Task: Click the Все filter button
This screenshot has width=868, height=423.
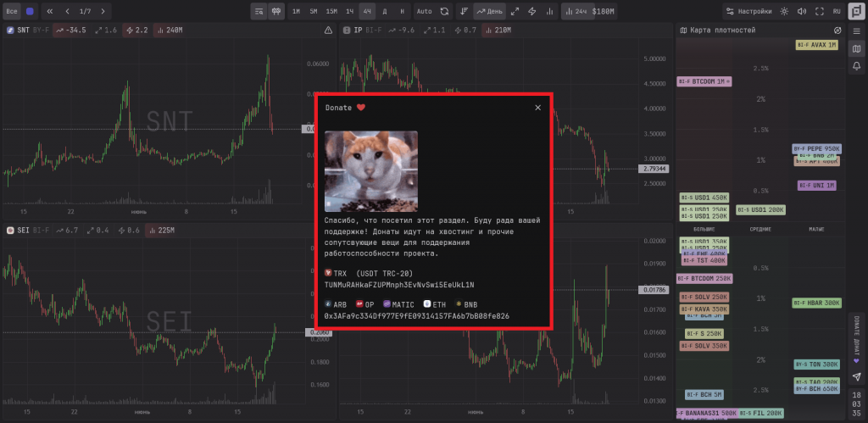Action: (x=12, y=11)
